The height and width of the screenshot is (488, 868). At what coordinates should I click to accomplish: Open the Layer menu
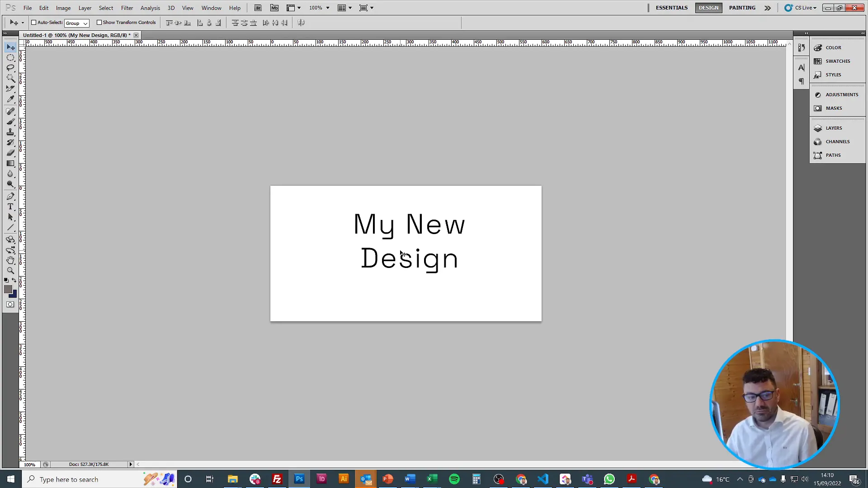pyautogui.click(x=85, y=8)
